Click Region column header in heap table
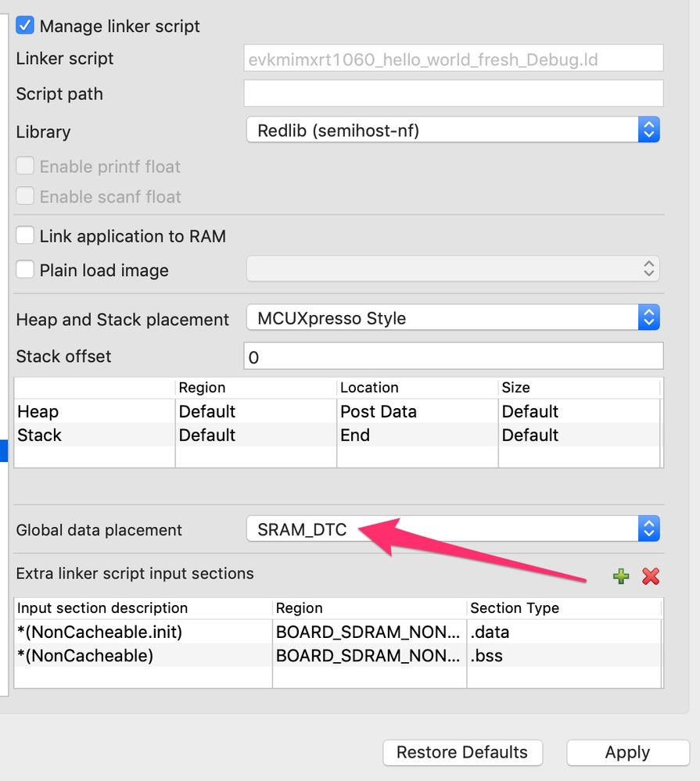The width and height of the screenshot is (700, 781). tap(256, 388)
